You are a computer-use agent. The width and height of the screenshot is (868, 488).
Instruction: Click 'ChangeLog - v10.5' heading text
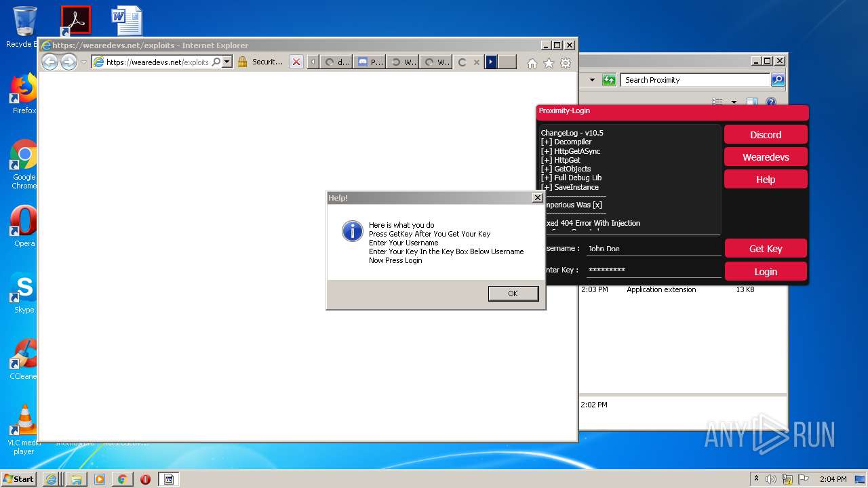coord(572,133)
